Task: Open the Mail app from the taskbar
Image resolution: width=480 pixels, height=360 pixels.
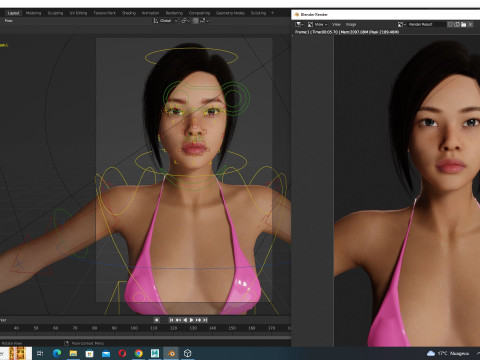Action: click(x=106, y=353)
